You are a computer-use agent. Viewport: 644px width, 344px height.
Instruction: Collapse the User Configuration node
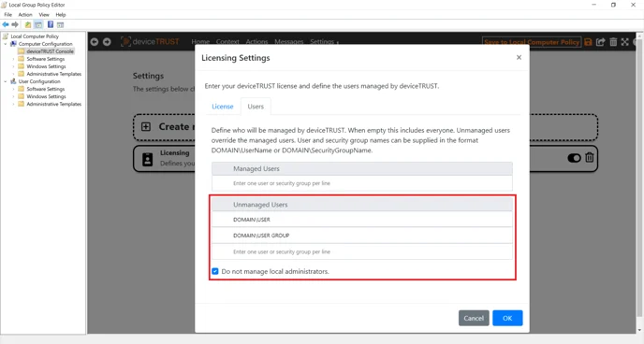(x=6, y=81)
